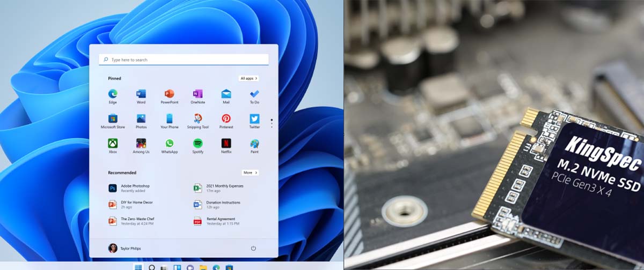644x270 pixels.
Task: Open File Explorer from the taskbar
Action: coord(203,267)
